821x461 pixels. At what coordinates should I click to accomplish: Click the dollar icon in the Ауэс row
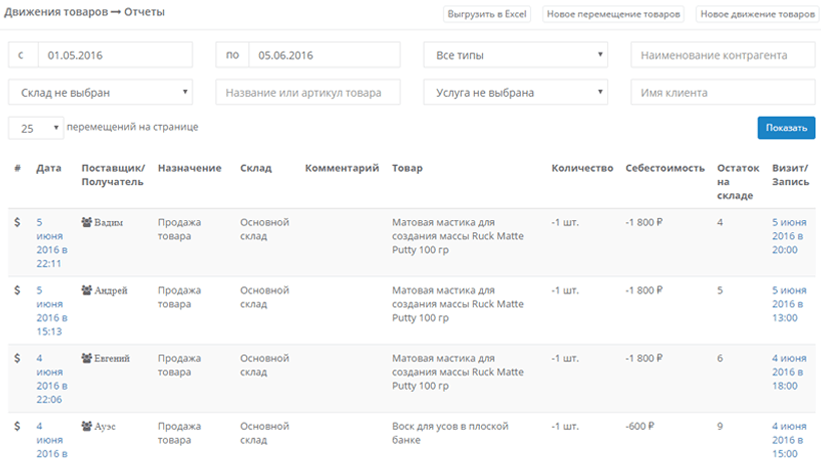click(x=17, y=426)
